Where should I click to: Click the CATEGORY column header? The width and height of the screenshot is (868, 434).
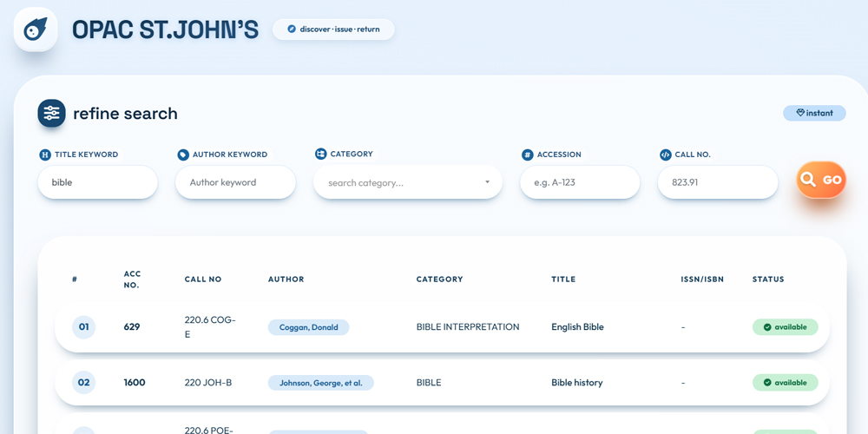tap(439, 279)
